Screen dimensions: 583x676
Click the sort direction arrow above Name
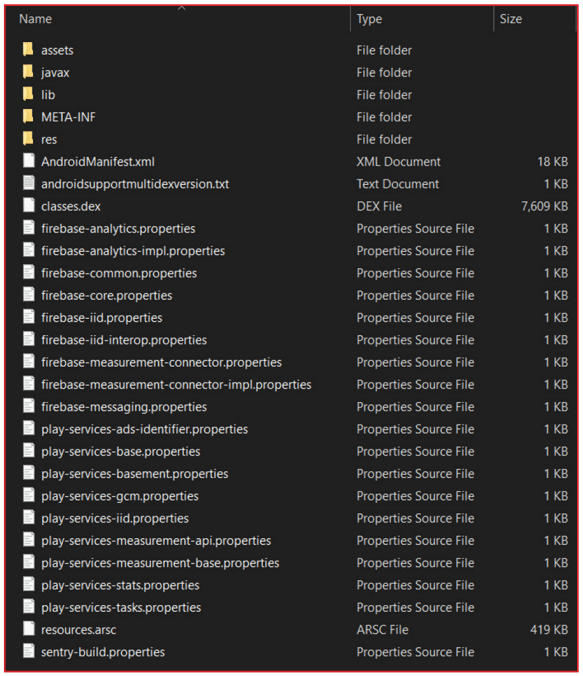[x=182, y=8]
